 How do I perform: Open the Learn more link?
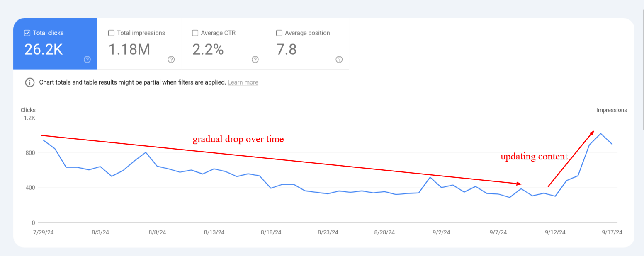click(243, 82)
